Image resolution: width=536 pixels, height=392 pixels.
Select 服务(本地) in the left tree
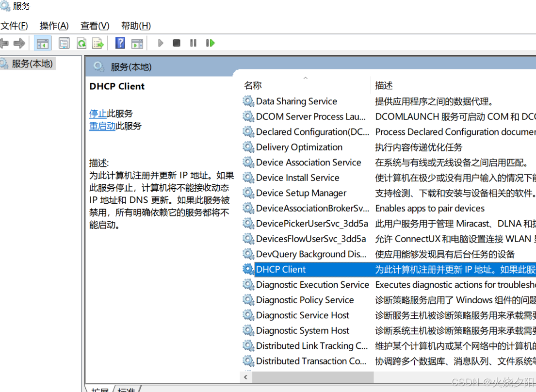coord(32,64)
